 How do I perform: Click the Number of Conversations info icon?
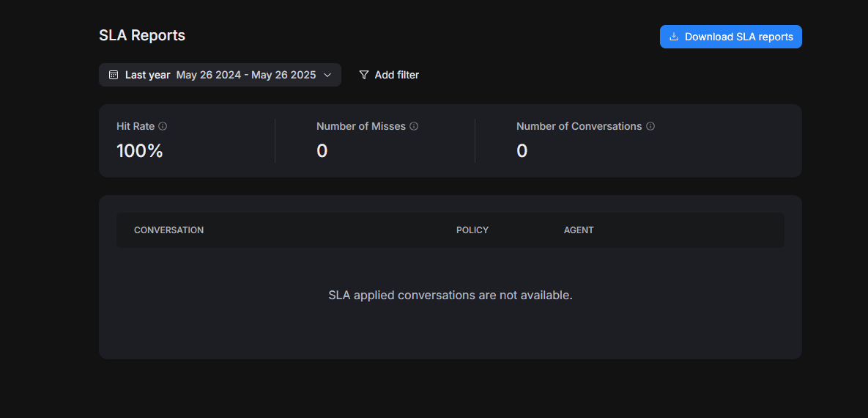(x=650, y=126)
